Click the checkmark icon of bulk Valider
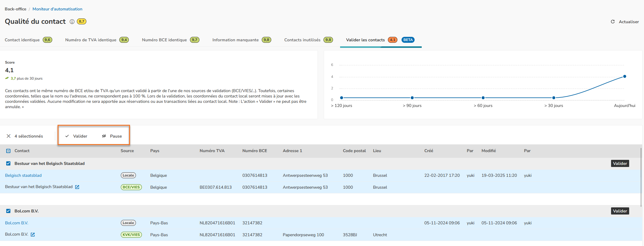 (67, 136)
